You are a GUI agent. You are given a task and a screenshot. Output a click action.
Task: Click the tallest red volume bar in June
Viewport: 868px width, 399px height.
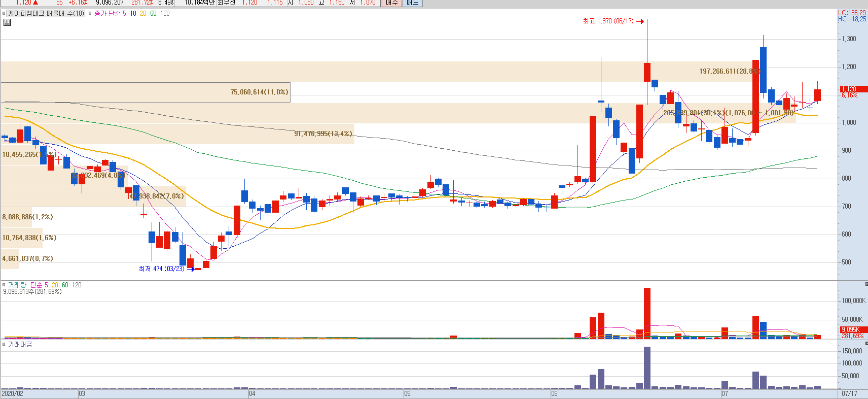pos(647,313)
